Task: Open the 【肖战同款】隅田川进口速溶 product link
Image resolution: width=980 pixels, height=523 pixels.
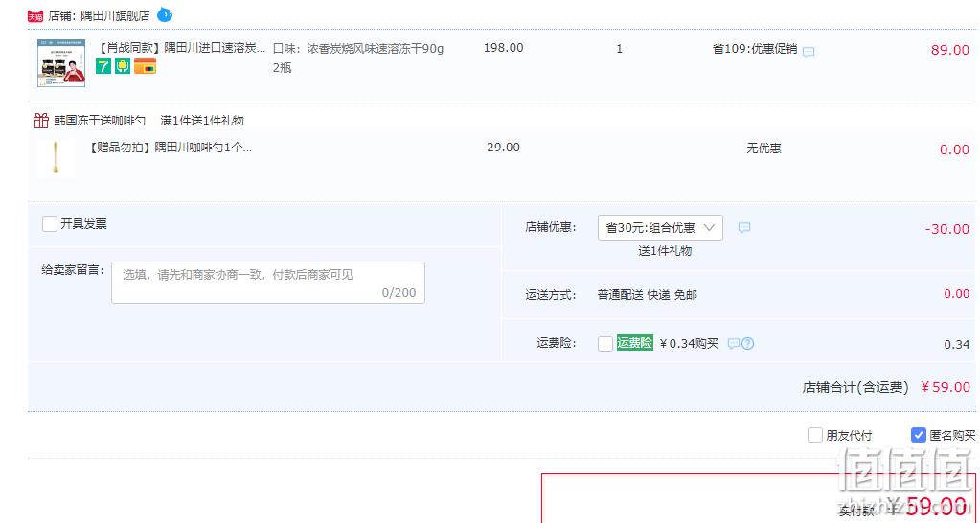Action: 181,48
